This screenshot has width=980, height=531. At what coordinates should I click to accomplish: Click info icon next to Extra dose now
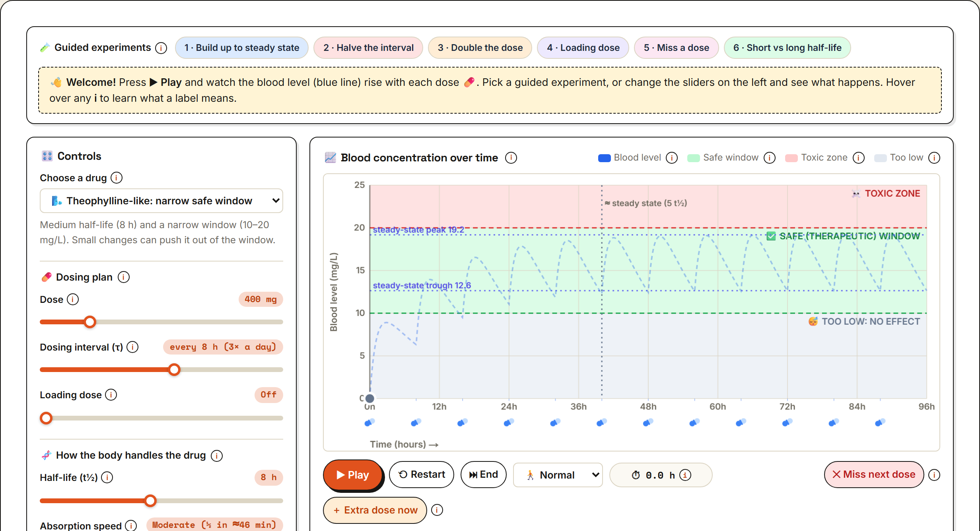pos(437,510)
